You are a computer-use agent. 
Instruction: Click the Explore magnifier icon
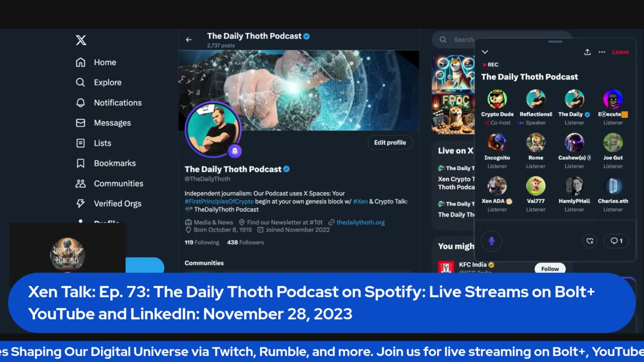click(80, 82)
